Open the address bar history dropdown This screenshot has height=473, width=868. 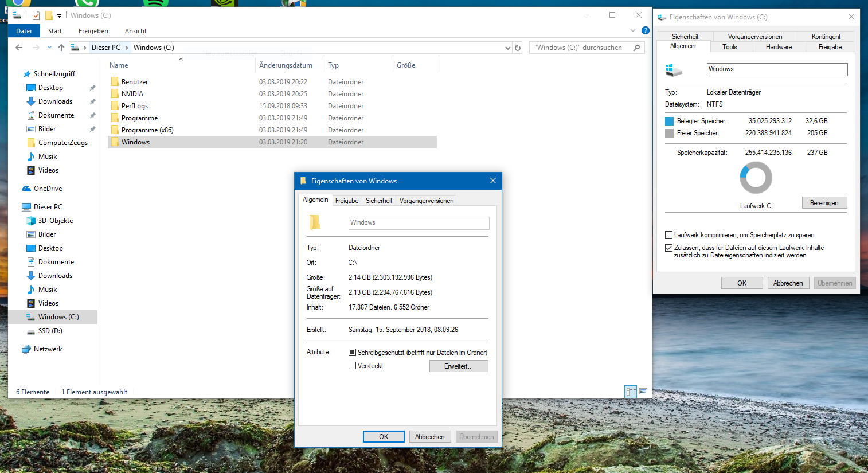point(507,48)
